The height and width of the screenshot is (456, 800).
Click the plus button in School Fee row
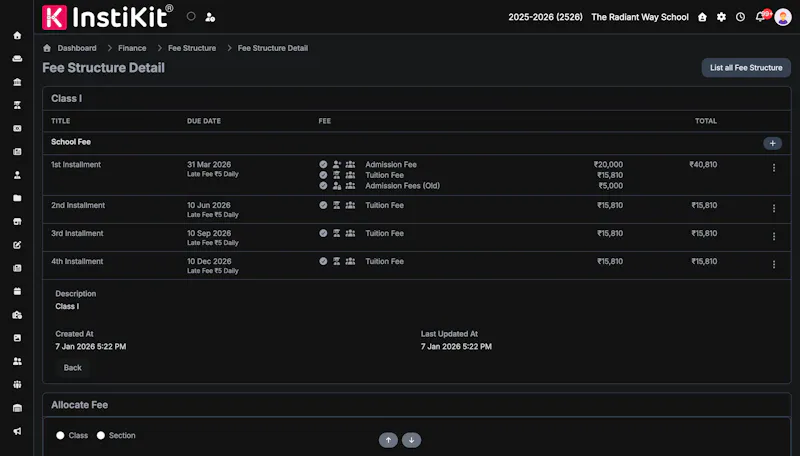(x=772, y=143)
